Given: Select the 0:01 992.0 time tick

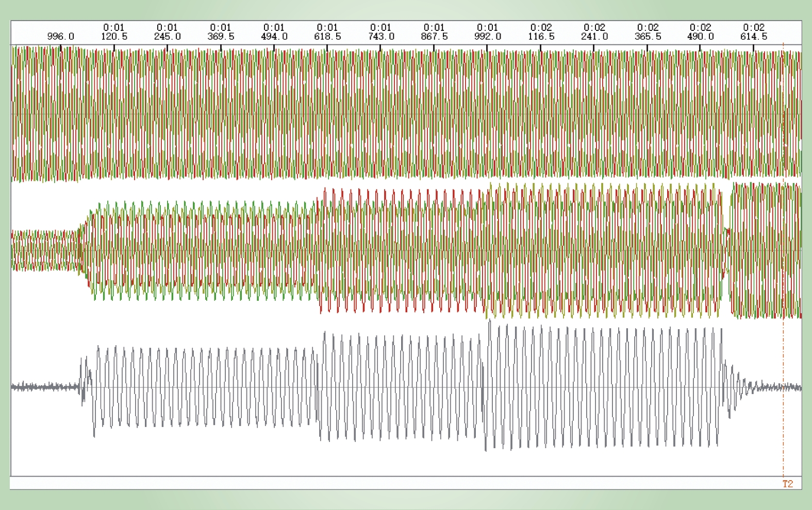Looking at the screenshot, I should (487, 32).
